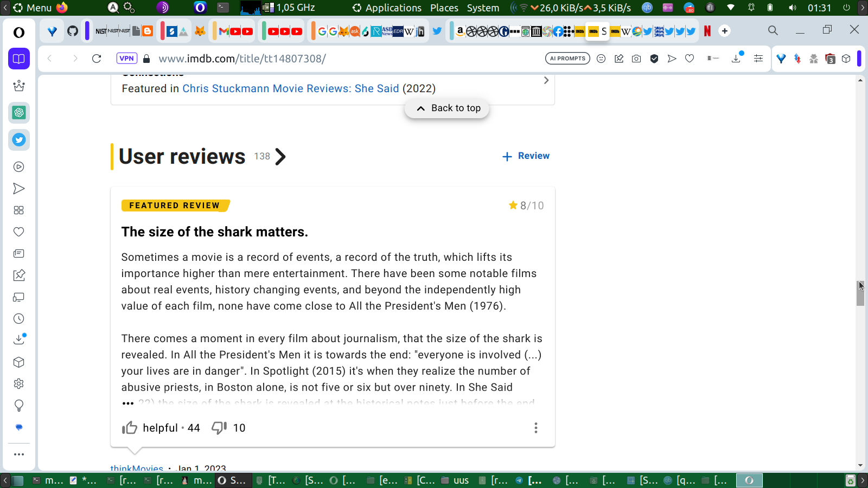
Task: Click the AI PROMPTS button
Action: click(x=567, y=59)
